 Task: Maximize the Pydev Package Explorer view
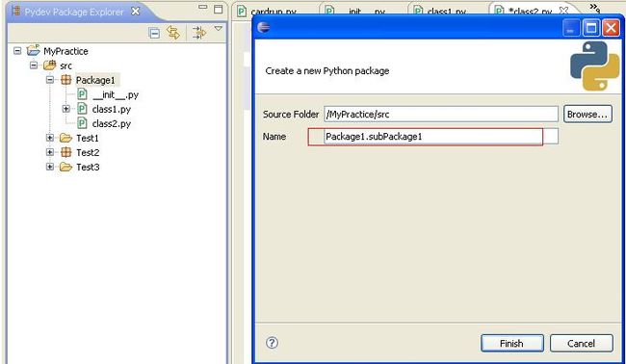218,9
